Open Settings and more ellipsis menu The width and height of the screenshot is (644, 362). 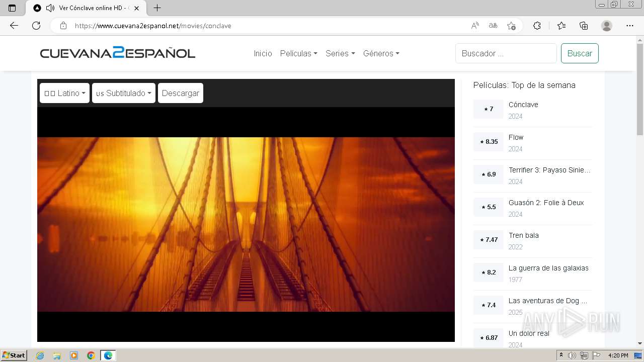[x=630, y=26]
